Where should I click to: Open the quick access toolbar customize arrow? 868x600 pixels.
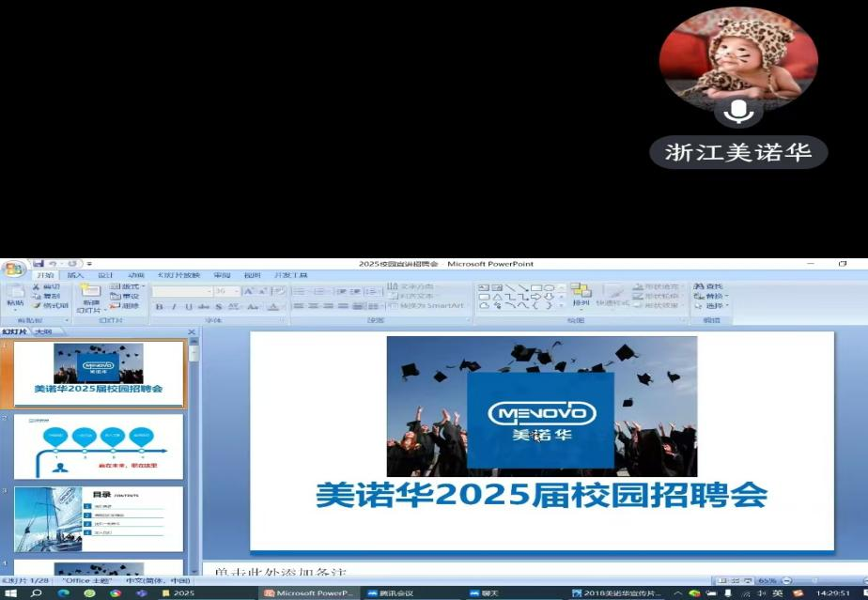(89, 264)
